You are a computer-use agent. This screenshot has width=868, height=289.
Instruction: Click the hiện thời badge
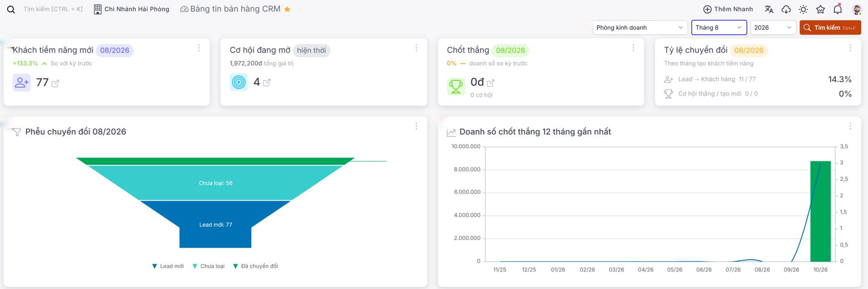coord(311,50)
